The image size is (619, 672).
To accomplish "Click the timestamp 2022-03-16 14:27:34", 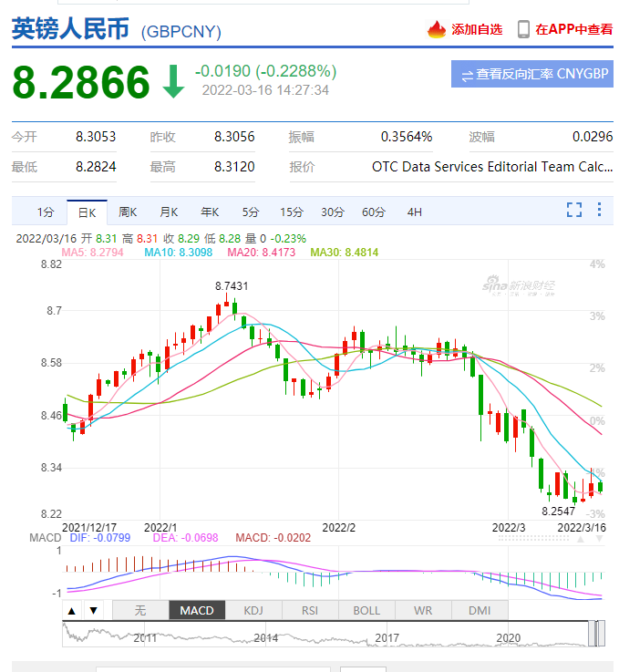I will click(265, 90).
